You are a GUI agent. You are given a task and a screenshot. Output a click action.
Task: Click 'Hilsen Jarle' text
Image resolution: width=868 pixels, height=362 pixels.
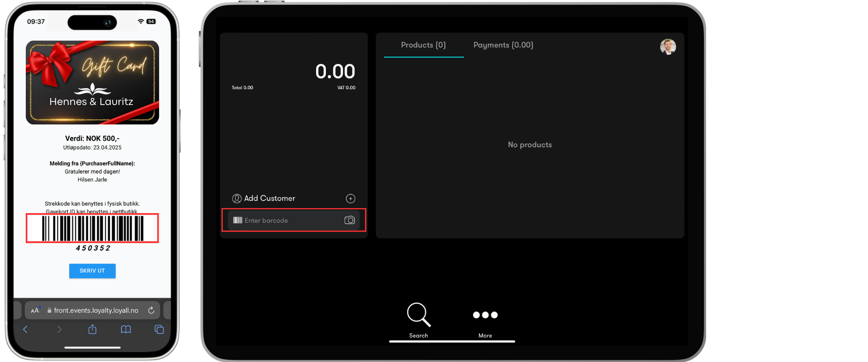point(92,180)
